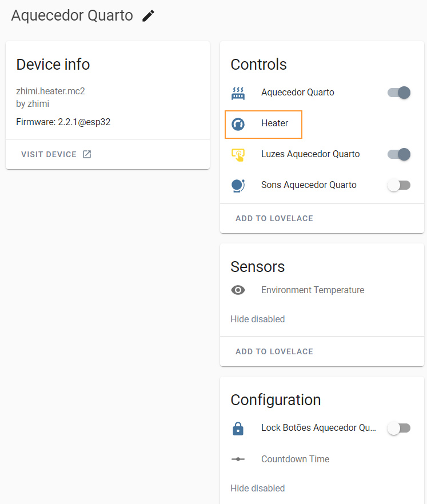Enable the Sons Aquecedor Quarto toggle
Image resolution: width=427 pixels, height=504 pixels.
399,185
